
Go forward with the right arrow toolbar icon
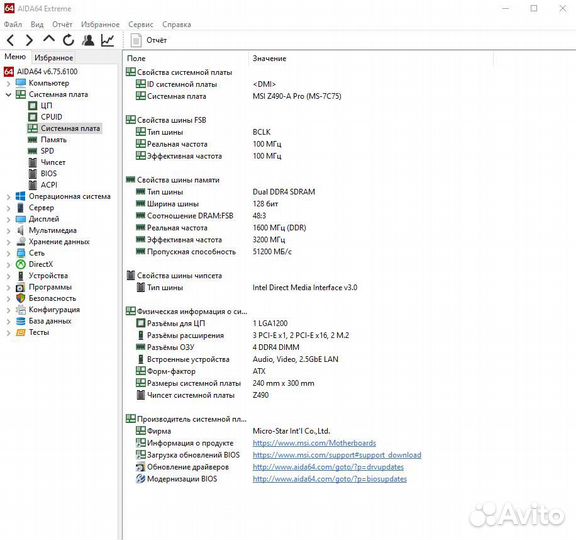[x=29, y=40]
